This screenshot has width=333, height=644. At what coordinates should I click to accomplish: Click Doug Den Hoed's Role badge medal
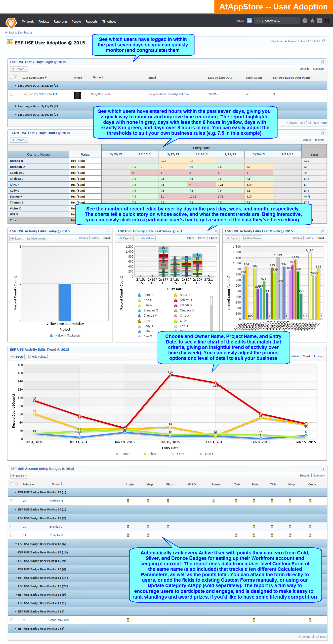click(x=254, y=620)
